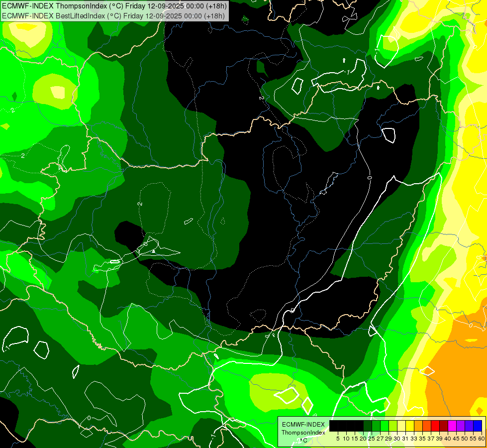The height and width of the screenshot is (448, 487).
Task: Select the blue 55–60 legend swatch
Action: tap(478, 426)
